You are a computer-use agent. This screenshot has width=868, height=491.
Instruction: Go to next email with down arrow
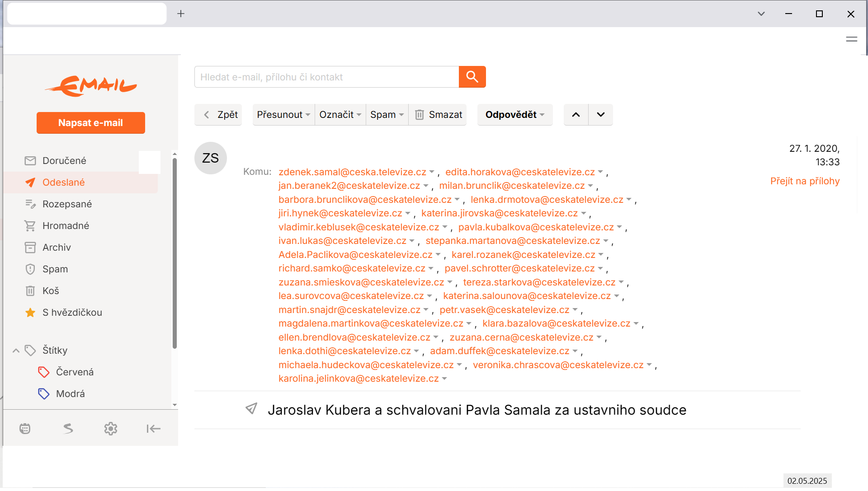point(600,115)
